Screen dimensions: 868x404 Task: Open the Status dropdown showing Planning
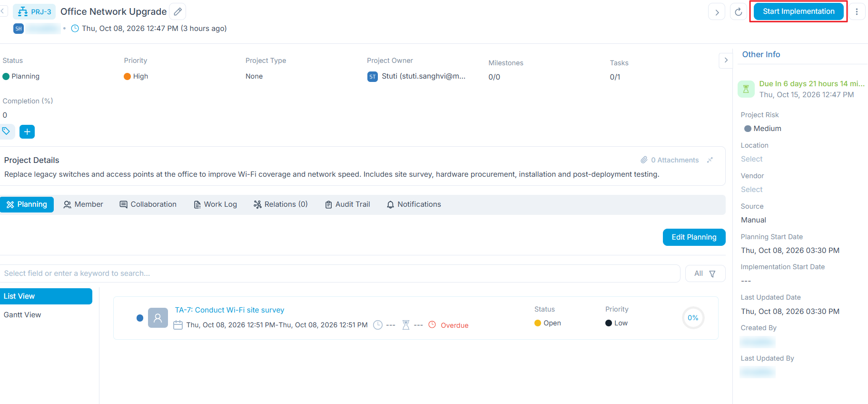click(21, 76)
